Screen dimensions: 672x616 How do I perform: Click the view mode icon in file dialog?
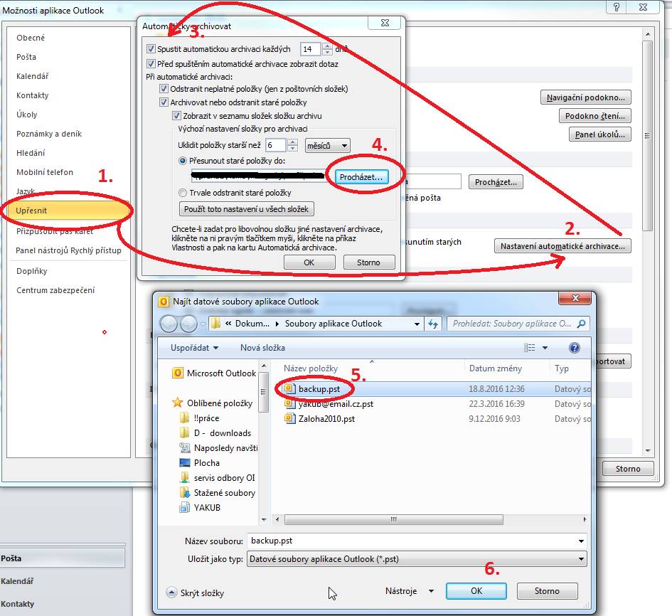[530, 348]
